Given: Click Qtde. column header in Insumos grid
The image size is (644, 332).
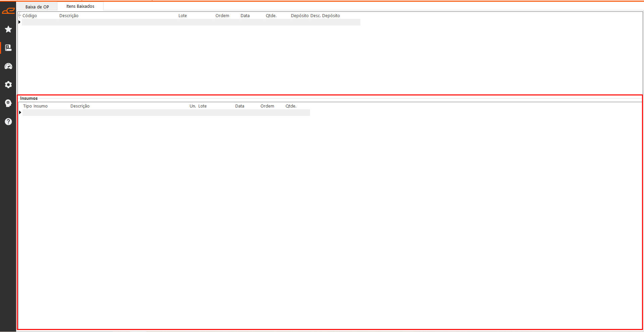Looking at the screenshot, I should point(291,106).
